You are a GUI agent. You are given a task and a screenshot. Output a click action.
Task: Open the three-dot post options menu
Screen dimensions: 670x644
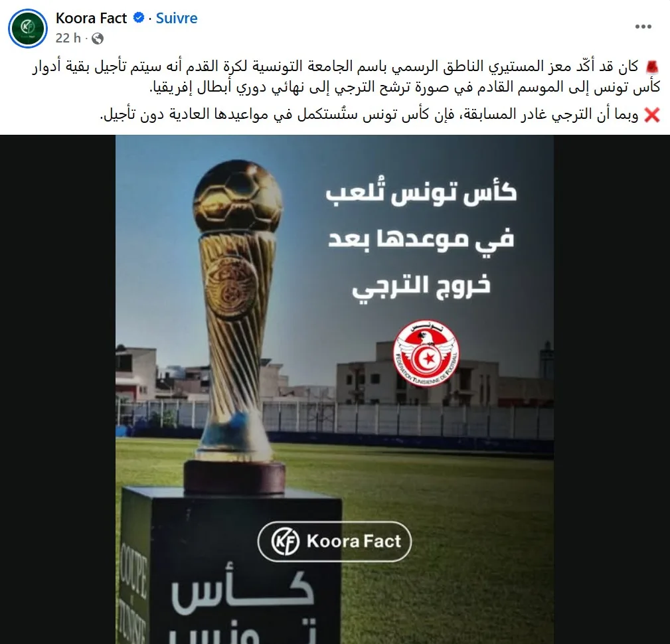pyautogui.click(x=643, y=27)
